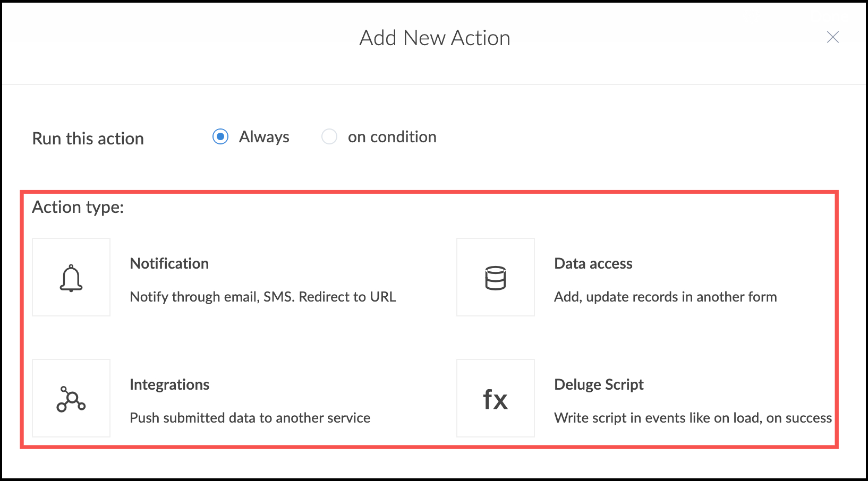
Task: Click the "Always" option label
Action: [x=264, y=137]
